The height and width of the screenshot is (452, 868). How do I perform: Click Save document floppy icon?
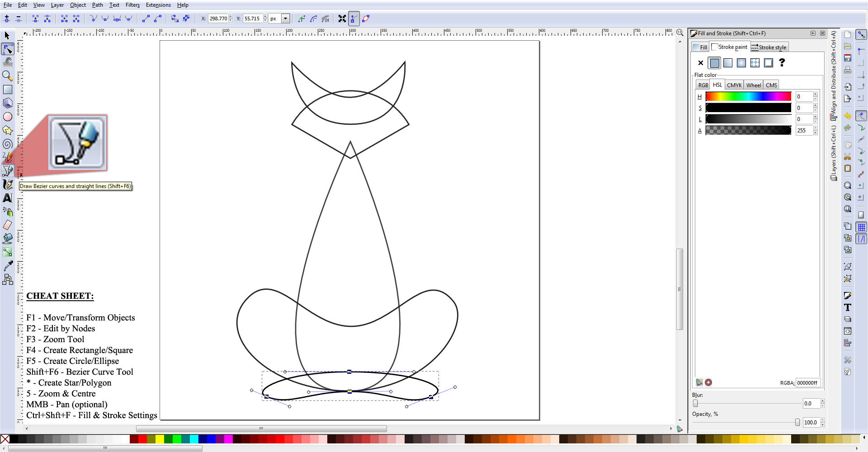click(x=848, y=58)
